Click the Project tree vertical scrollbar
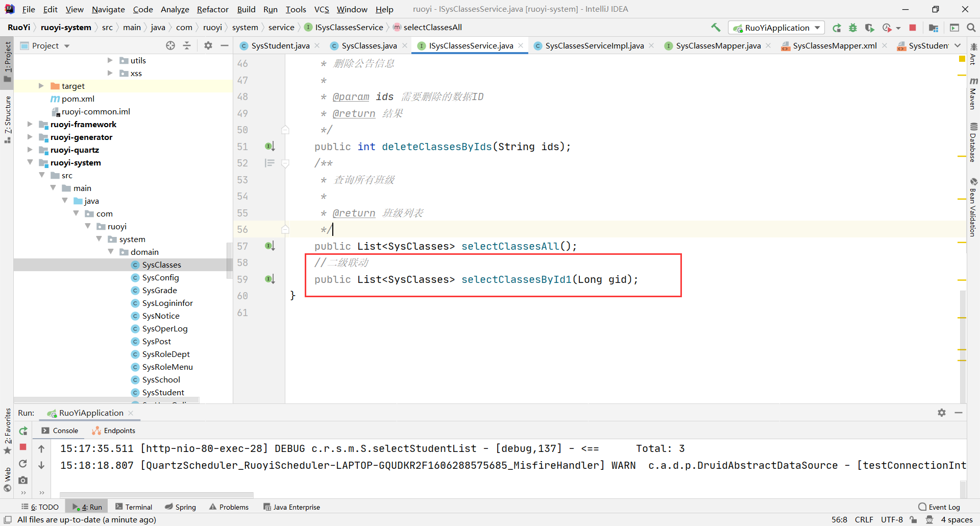The width and height of the screenshot is (980, 526). pos(229,260)
